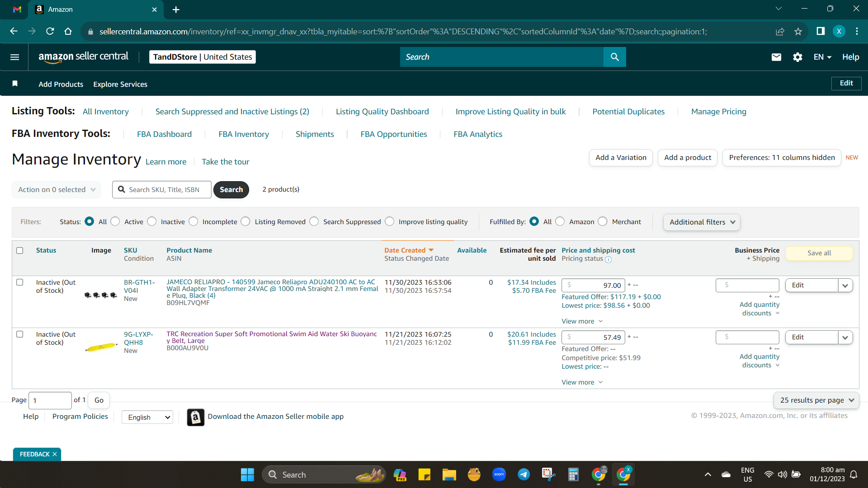Open the FBA Dashboard tool
Viewport: 868px width, 488px height.
(x=165, y=134)
